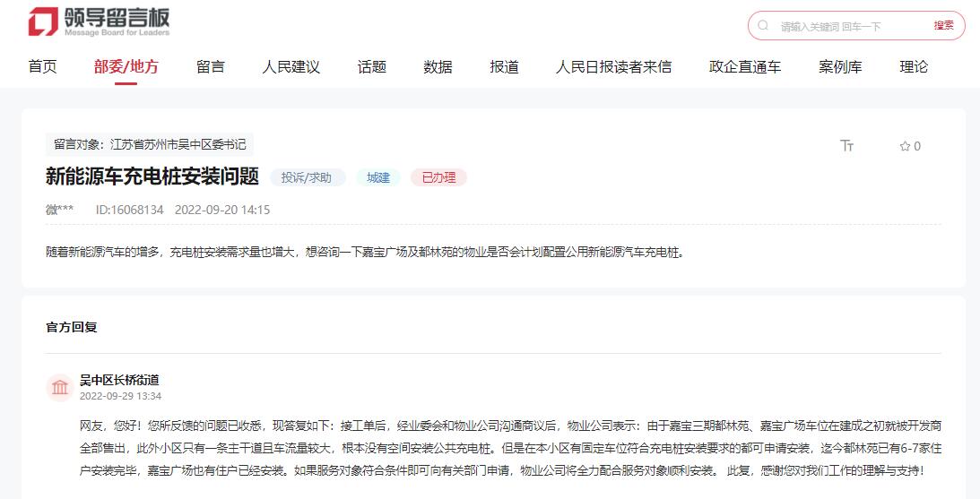Open the 人民建议 section
The width and height of the screenshot is (980, 499).
coord(291,67)
